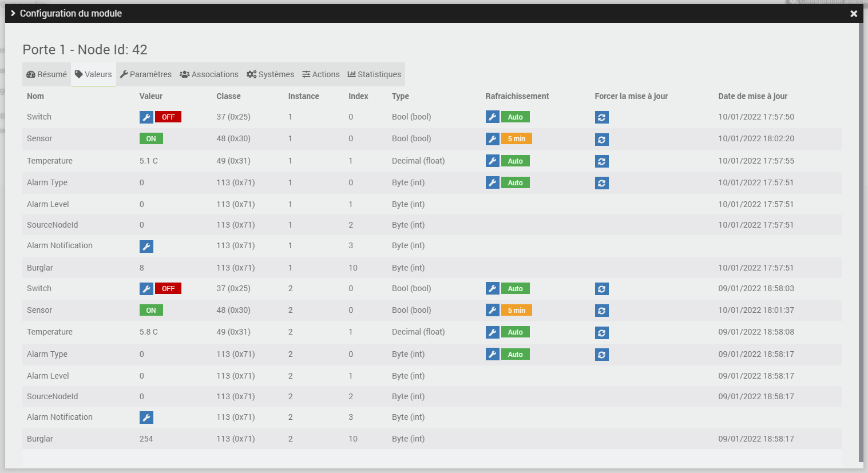The width and height of the screenshot is (868, 473).
Task: Click OFF badge of instance 2 Switch
Action: click(168, 289)
